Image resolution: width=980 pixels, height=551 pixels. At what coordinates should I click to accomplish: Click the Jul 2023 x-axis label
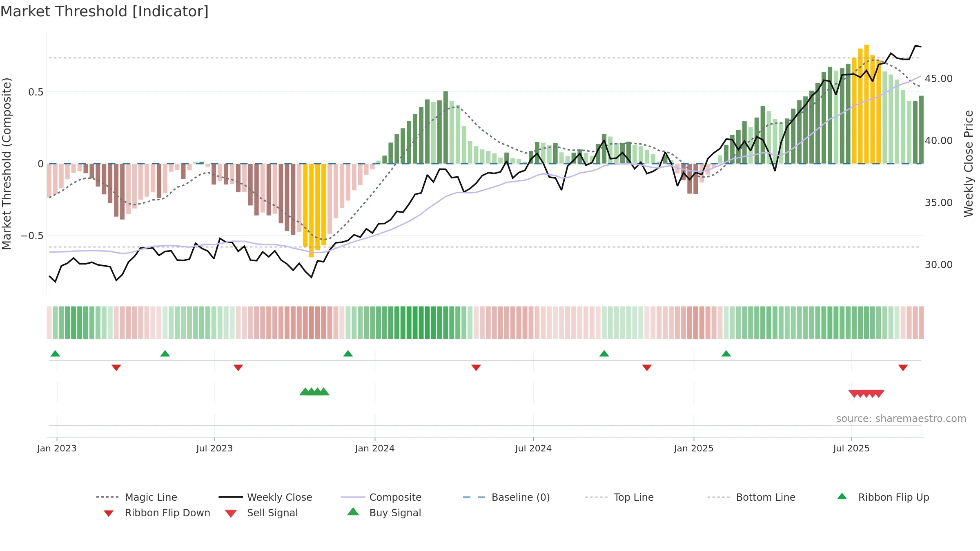(214, 448)
